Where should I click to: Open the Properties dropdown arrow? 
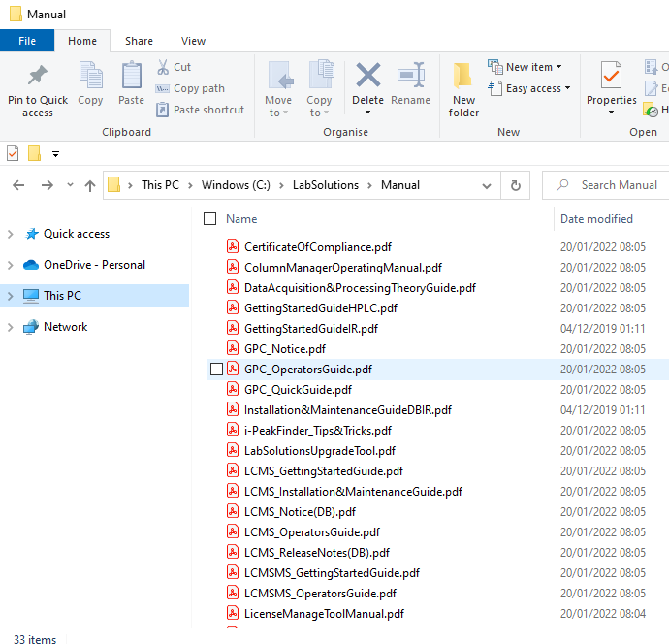coord(612,113)
